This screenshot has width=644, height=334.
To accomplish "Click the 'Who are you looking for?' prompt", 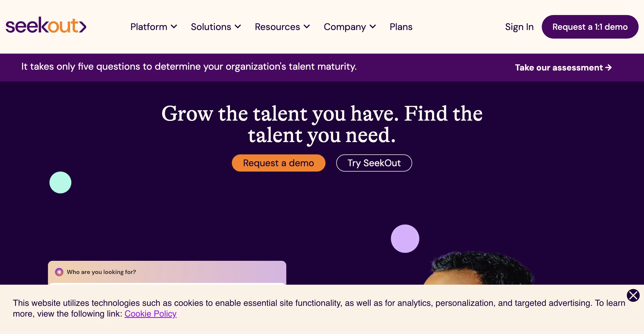I will [101, 272].
